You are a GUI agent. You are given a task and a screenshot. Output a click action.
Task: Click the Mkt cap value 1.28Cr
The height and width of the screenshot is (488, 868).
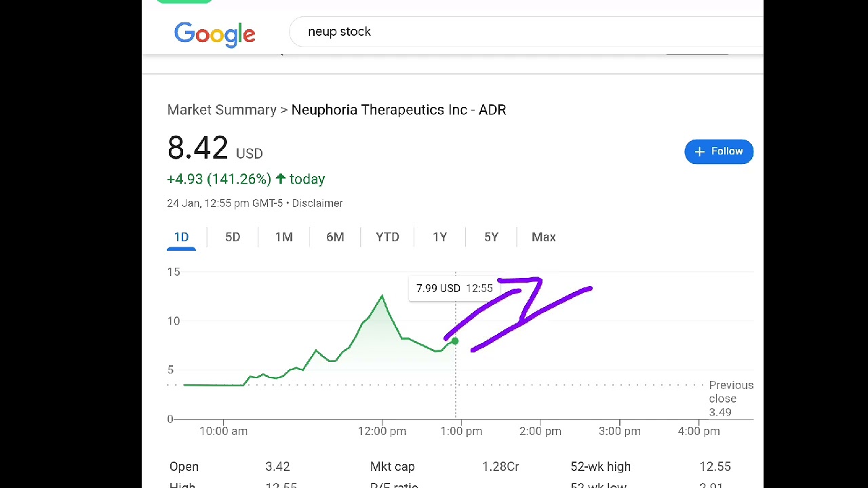point(500,467)
